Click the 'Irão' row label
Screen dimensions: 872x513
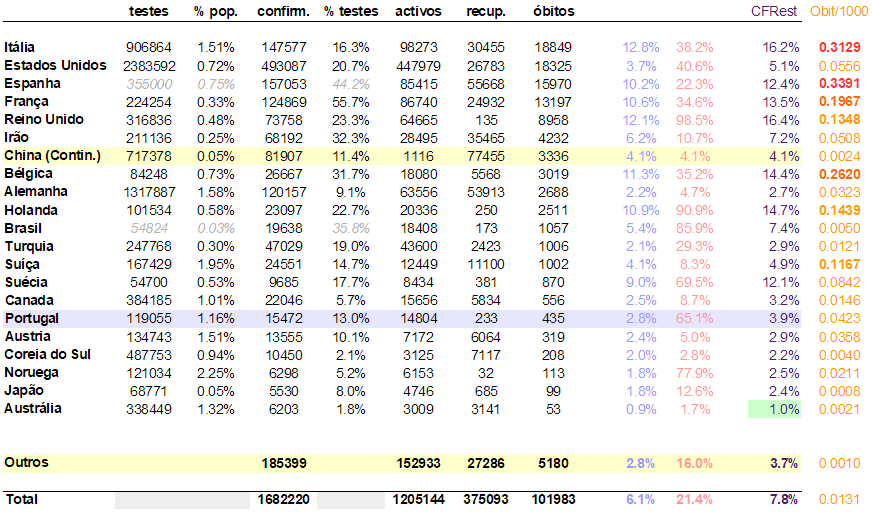(17, 137)
